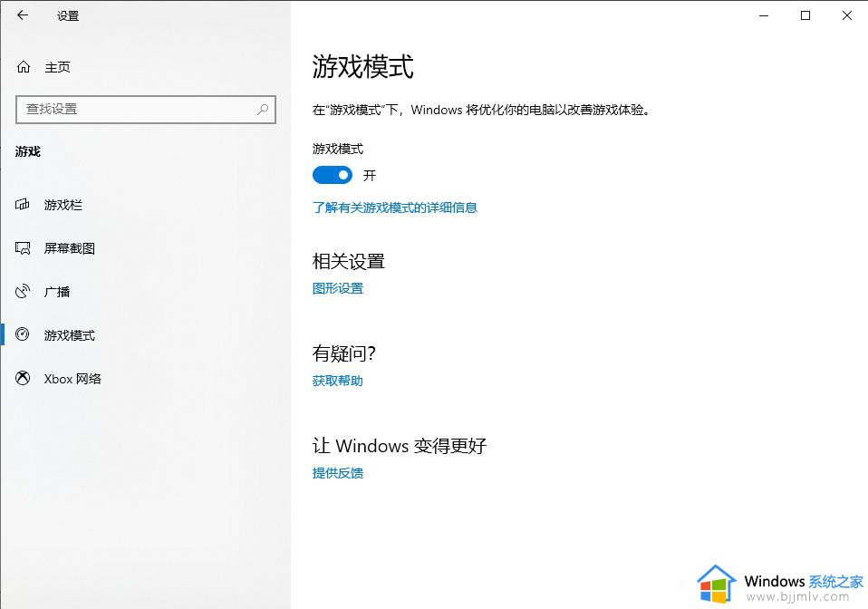Screen dimensions: 868x609
Task: Click the 游戏模式 gauge icon in sidebar
Action: [22, 334]
